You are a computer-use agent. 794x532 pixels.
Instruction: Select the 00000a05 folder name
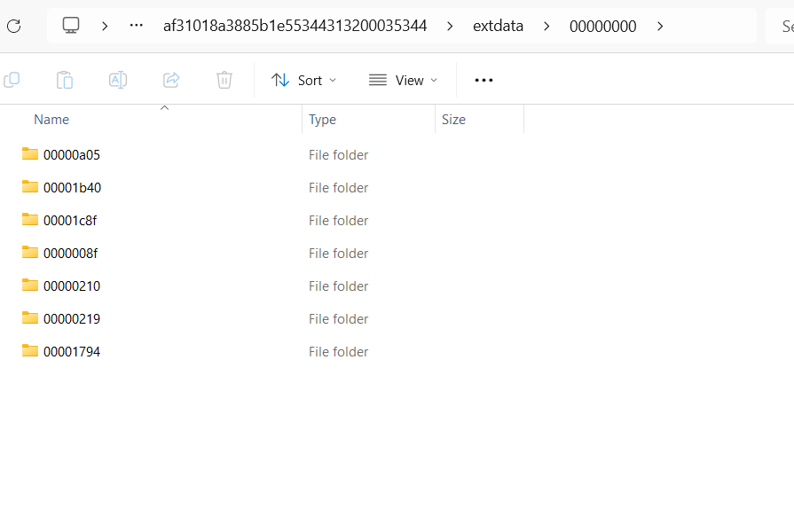point(72,155)
